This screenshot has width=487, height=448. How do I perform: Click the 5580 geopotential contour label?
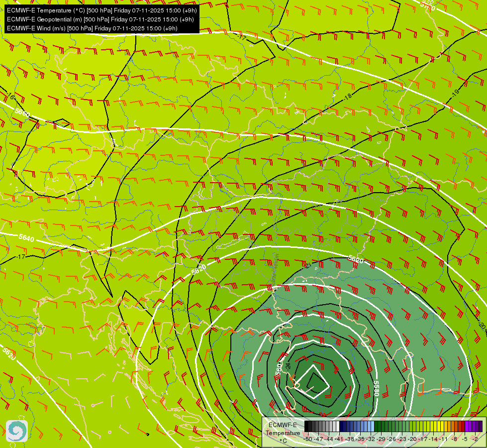(x=376, y=389)
